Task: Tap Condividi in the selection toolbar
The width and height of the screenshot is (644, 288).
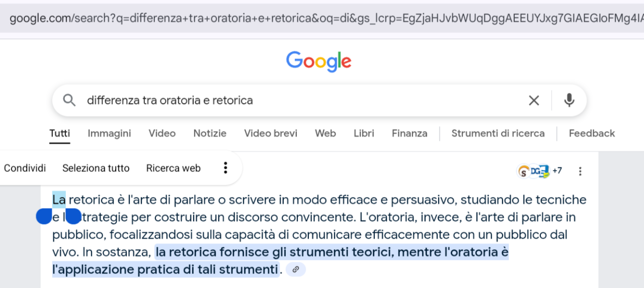Action: (25, 168)
